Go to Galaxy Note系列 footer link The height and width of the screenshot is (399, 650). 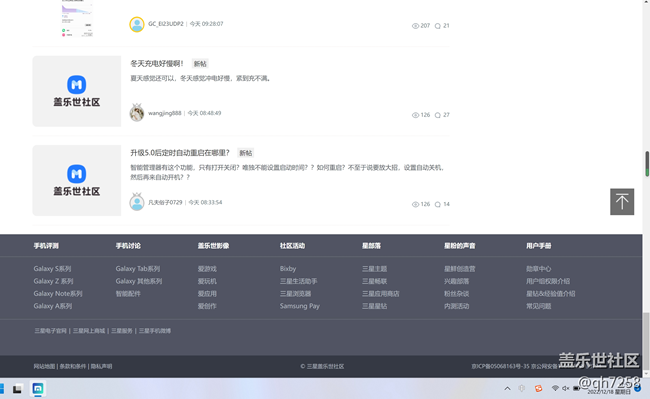(58, 293)
